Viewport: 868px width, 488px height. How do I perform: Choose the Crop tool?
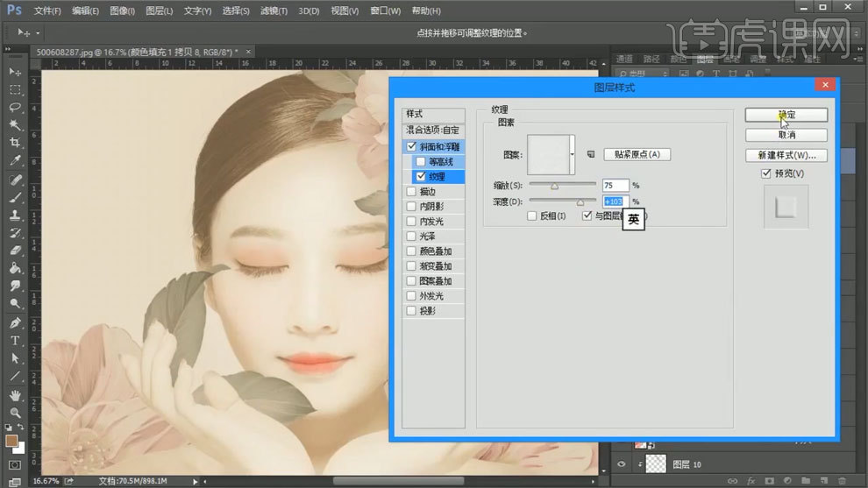15,143
